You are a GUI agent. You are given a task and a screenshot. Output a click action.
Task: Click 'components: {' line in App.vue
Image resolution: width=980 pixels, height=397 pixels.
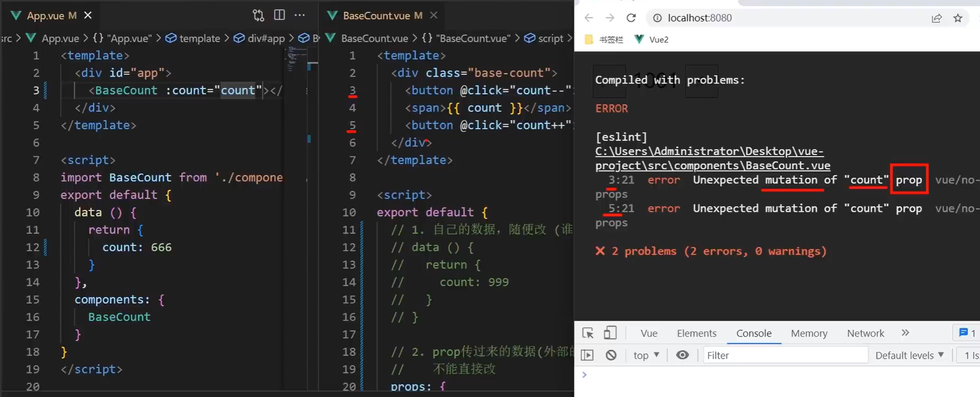tap(119, 299)
